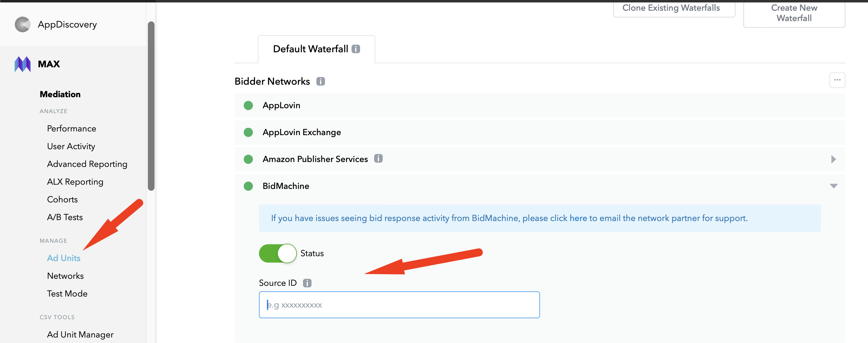Open Default Waterfall info icon

coord(356,49)
